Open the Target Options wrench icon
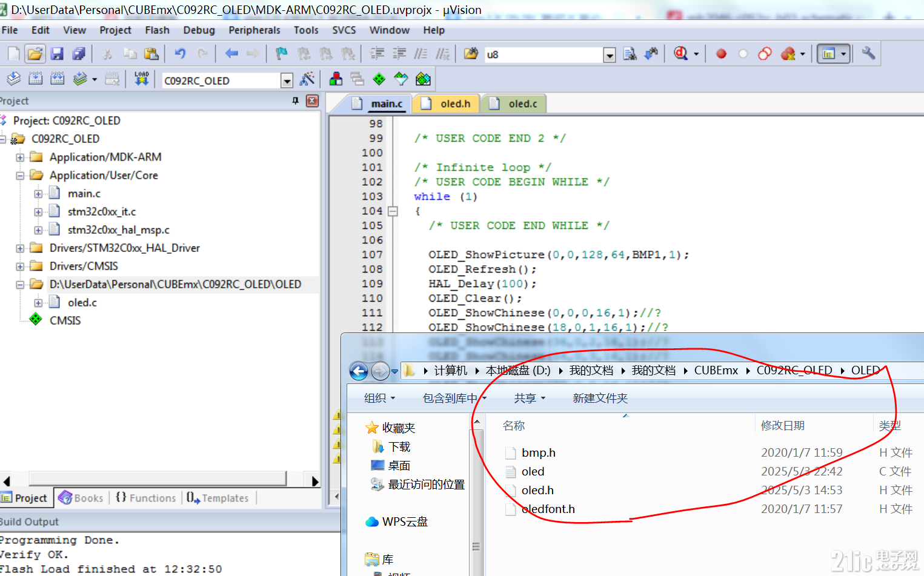This screenshot has height=576, width=924. [868, 53]
